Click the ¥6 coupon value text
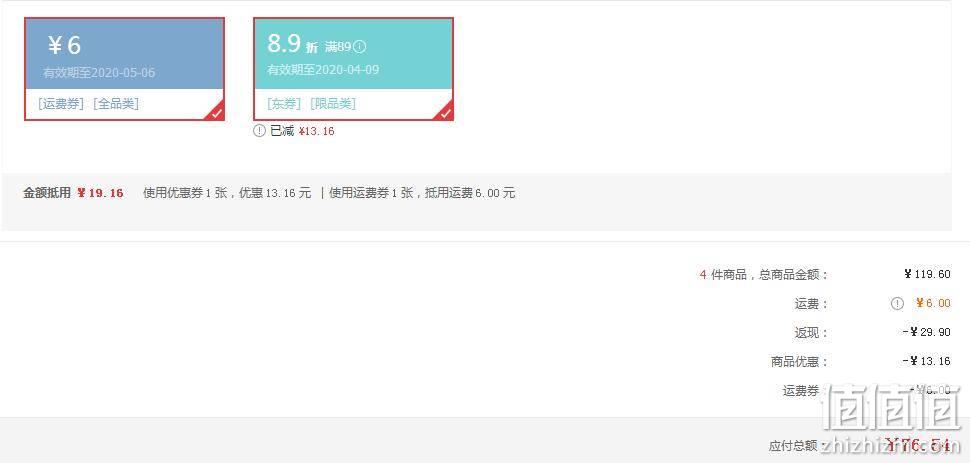Screen dimensions: 970x463 click(64, 45)
